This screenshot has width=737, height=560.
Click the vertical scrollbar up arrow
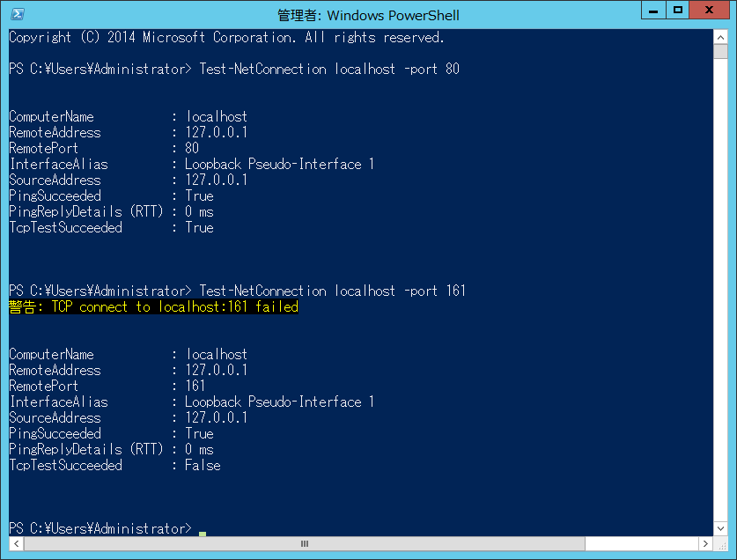tap(720, 37)
